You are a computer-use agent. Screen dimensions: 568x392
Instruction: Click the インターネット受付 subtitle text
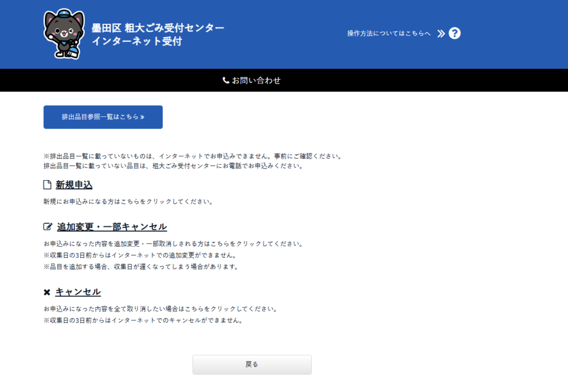coord(136,42)
